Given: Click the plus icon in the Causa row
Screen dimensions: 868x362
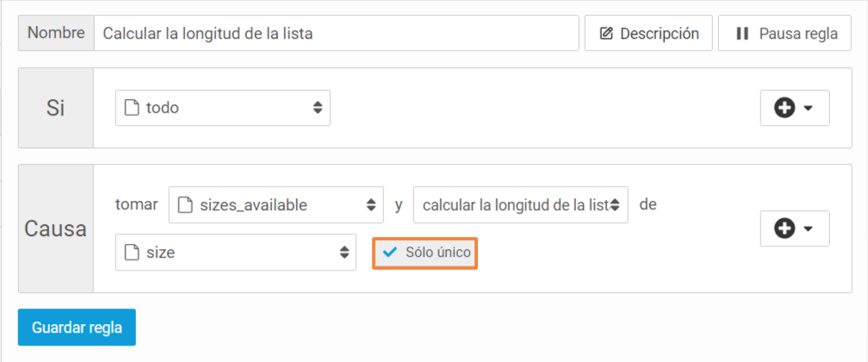Looking at the screenshot, I should pos(784,228).
